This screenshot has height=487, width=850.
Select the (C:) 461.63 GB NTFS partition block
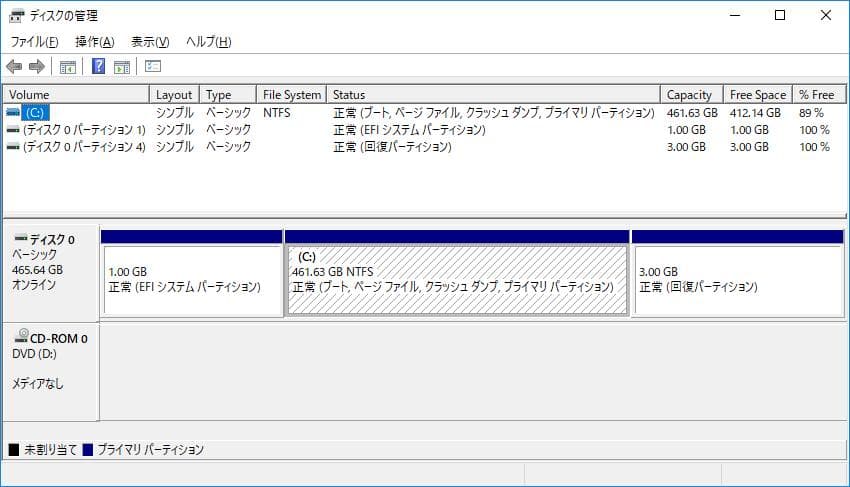[x=457, y=273]
